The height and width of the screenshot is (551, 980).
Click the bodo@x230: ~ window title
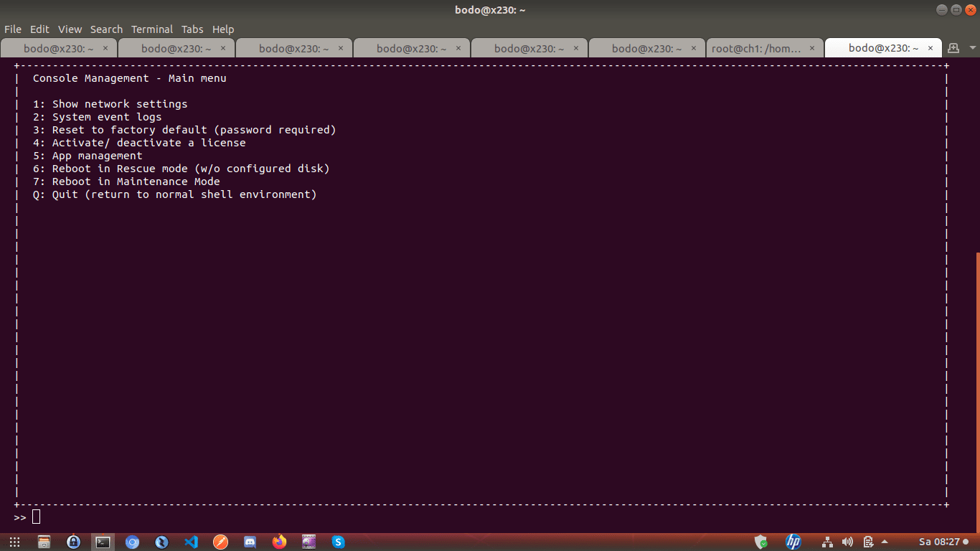490,9
